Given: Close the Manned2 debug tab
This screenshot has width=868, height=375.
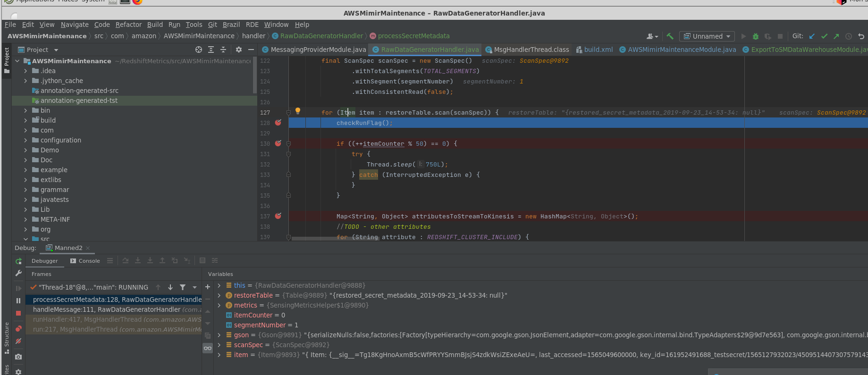Looking at the screenshot, I should (88, 248).
